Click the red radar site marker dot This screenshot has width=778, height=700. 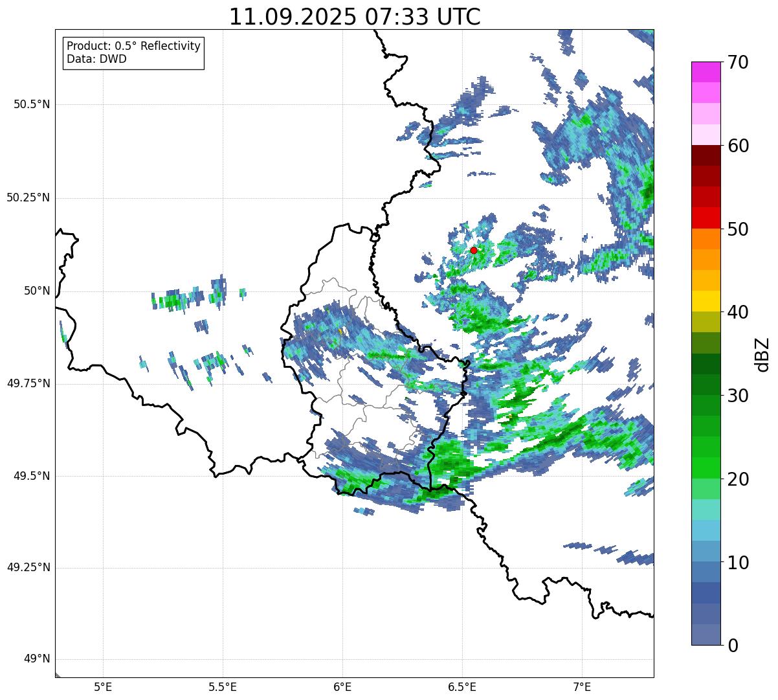(x=473, y=250)
